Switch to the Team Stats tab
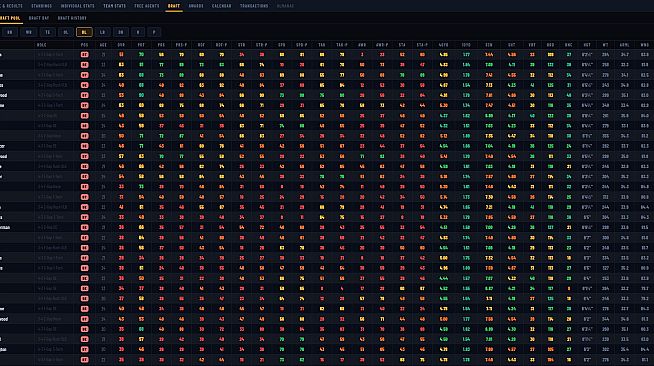The height and width of the screenshot is (366, 654). click(x=114, y=6)
